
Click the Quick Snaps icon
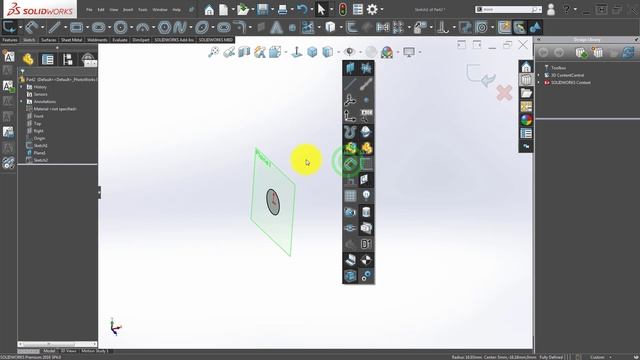click(x=482, y=27)
